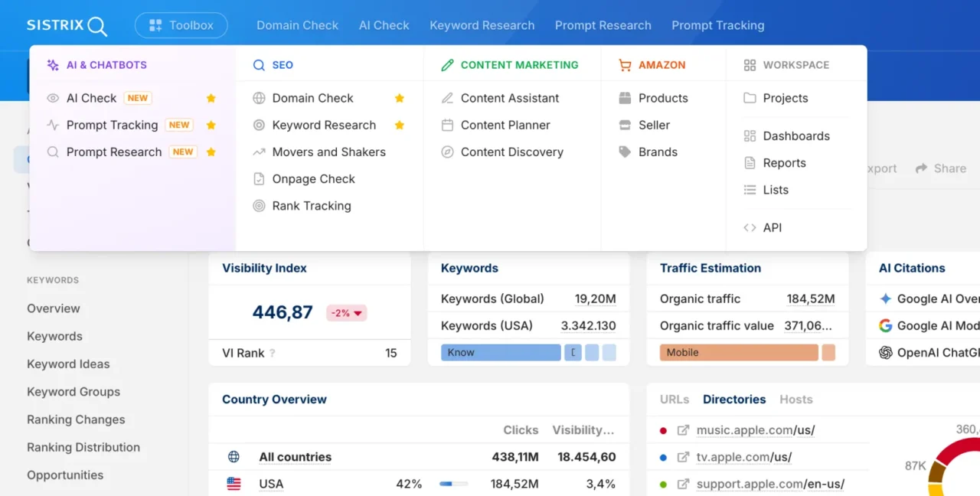Click the All countries globe icon
Image resolution: width=980 pixels, height=496 pixels.
pos(234,457)
